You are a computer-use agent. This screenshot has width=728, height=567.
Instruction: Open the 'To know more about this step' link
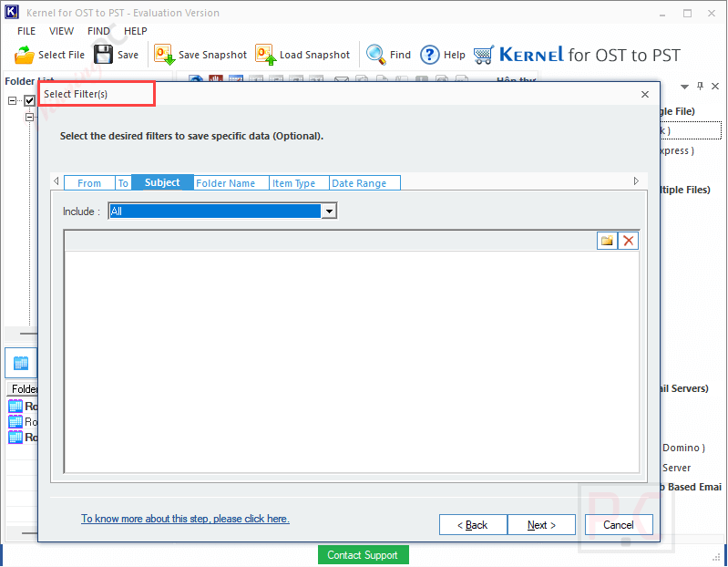pyautogui.click(x=185, y=519)
